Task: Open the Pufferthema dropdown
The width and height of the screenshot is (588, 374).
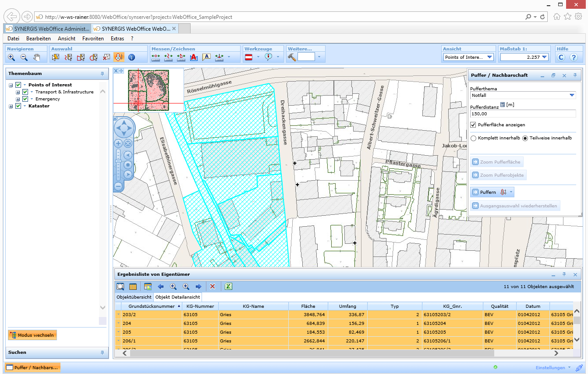Action: click(x=572, y=95)
